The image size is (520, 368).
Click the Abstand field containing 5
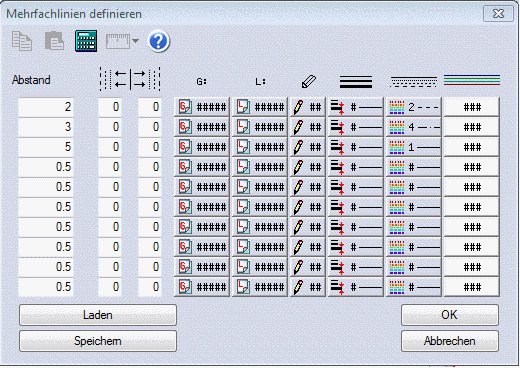[x=46, y=147]
